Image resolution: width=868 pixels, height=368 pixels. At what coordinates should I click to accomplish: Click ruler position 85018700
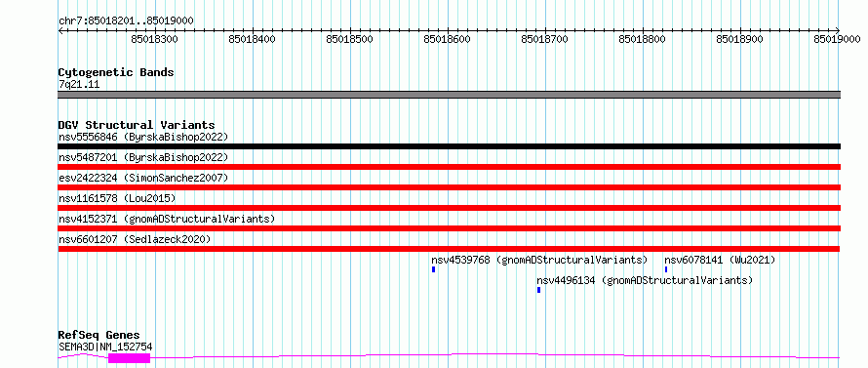tap(545, 39)
